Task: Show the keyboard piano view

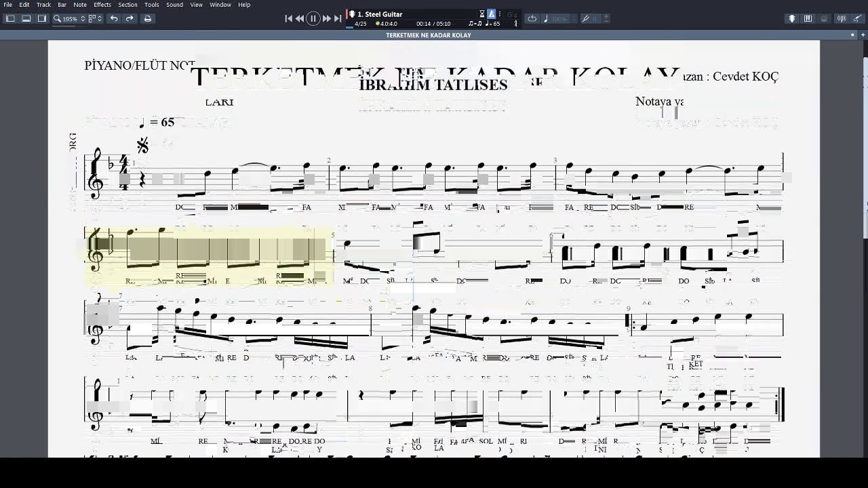Action: click(x=808, y=18)
